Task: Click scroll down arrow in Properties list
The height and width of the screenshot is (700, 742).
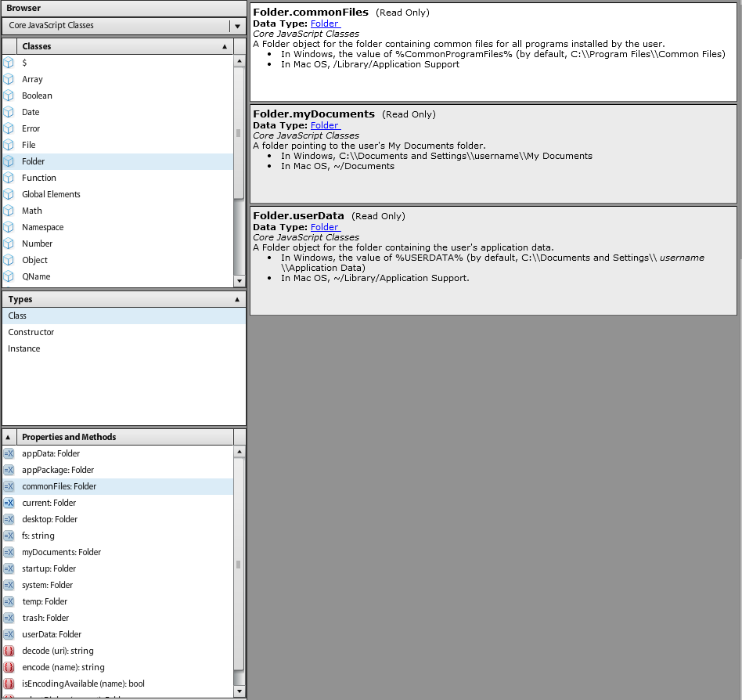Action: coord(240,691)
